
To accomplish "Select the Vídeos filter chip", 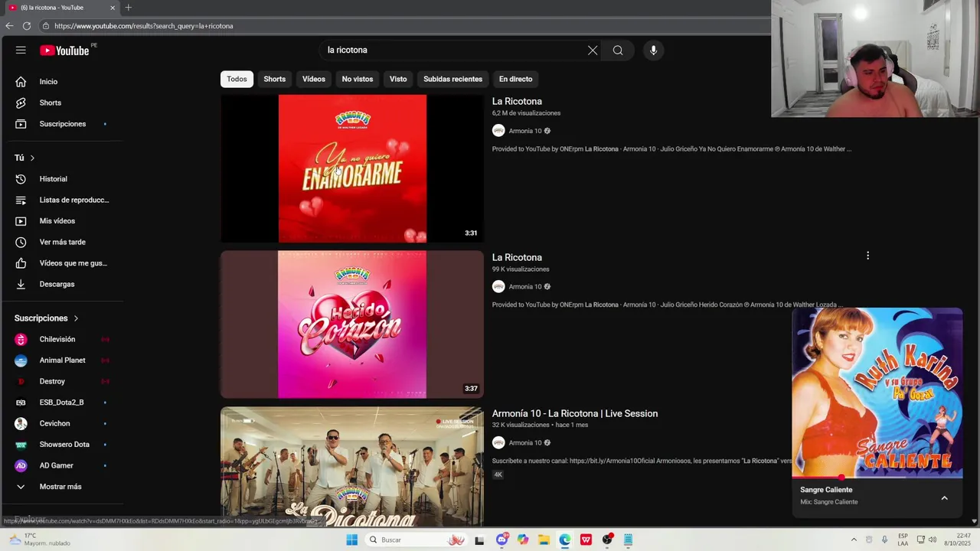I will [314, 79].
